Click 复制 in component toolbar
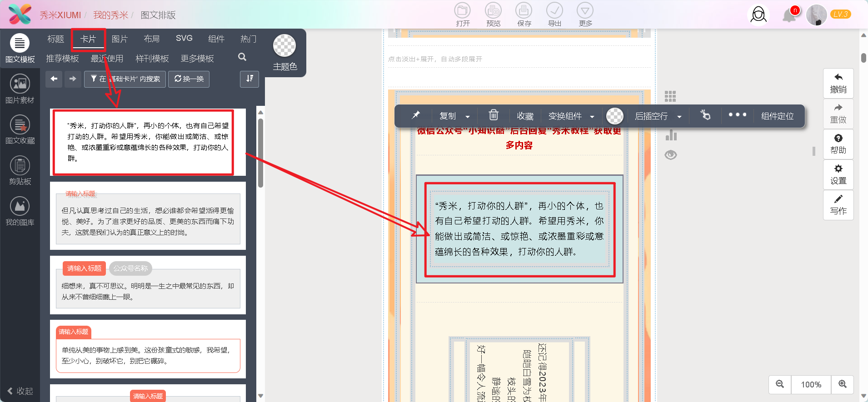 (x=448, y=116)
